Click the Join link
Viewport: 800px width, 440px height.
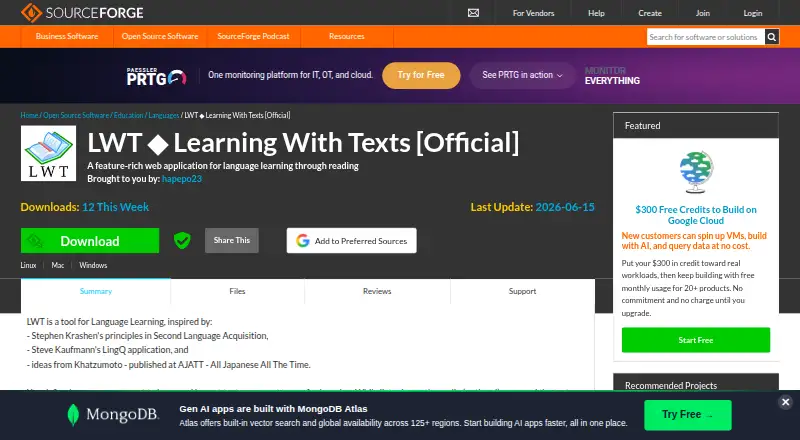click(x=703, y=13)
